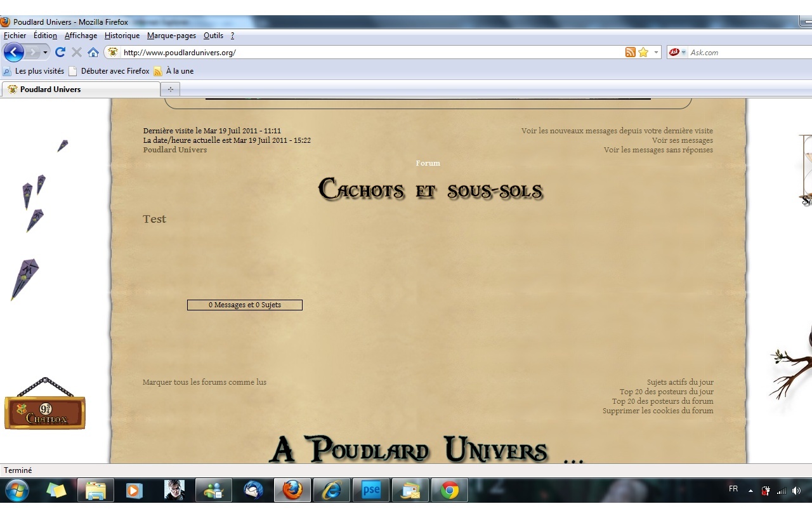This screenshot has width=812, height=525.
Task: Launch Google Chrome from the taskbar
Action: point(450,490)
